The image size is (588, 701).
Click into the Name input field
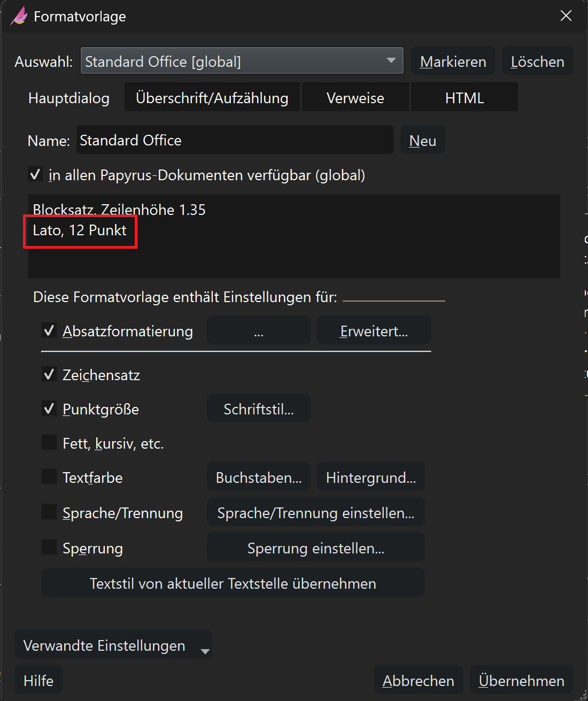(235, 141)
